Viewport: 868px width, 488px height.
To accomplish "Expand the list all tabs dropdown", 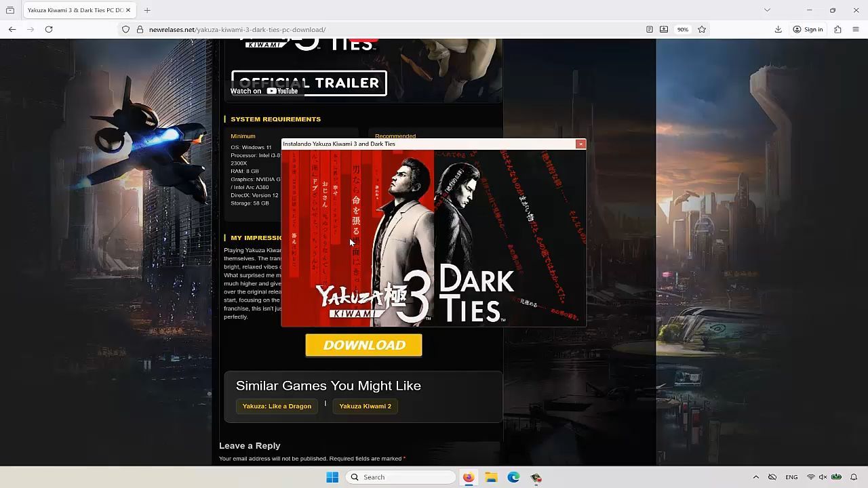I will pyautogui.click(x=767, y=10).
